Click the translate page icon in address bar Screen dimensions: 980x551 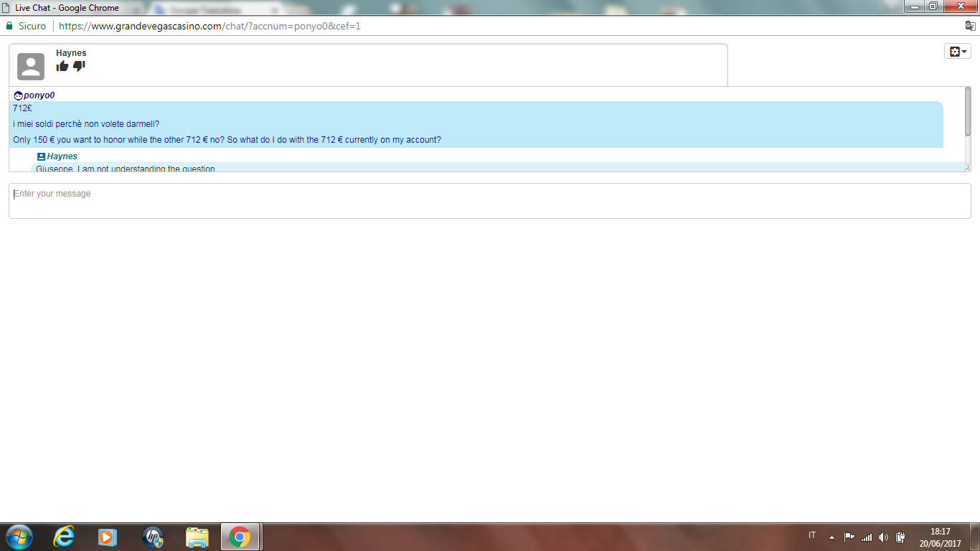click(x=970, y=26)
